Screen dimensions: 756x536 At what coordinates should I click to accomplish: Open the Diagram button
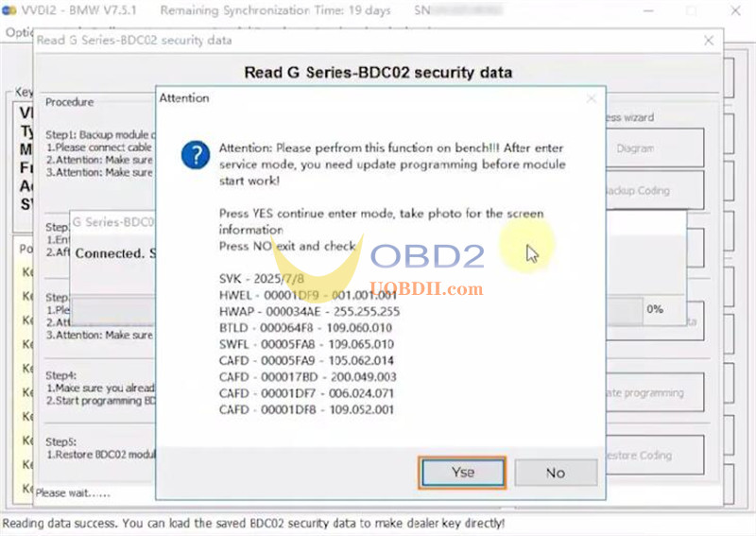pyautogui.click(x=655, y=148)
